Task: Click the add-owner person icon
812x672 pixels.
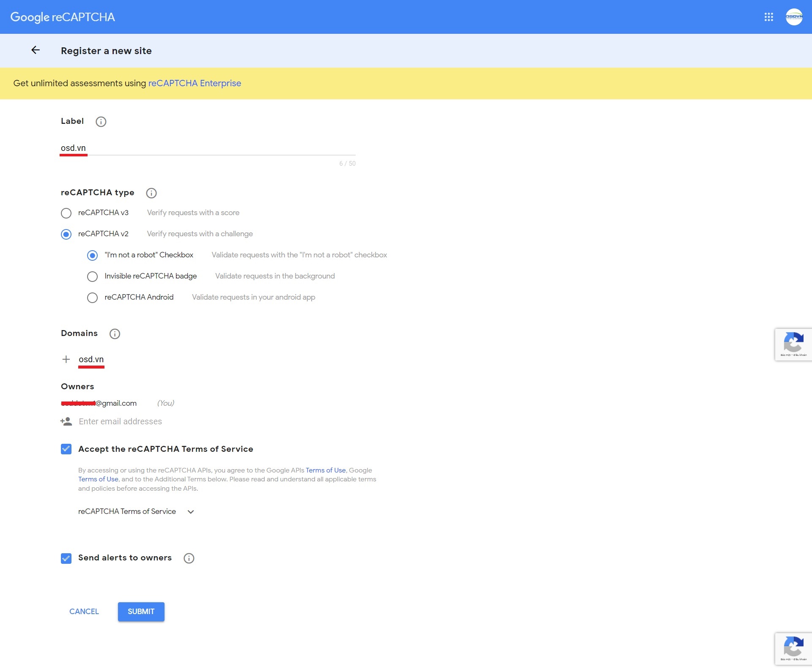Action: point(66,421)
